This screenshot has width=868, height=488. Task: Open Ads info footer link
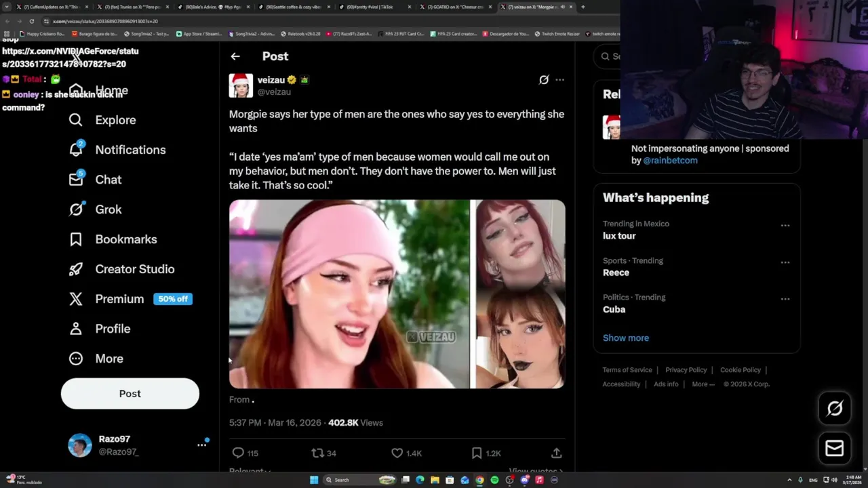click(666, 384)
